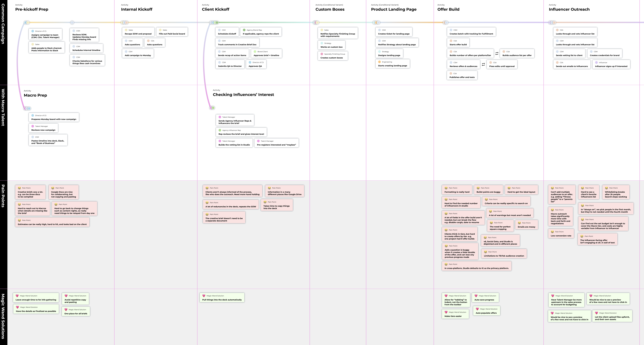Viewport: 644px width, 345px height.
Task: Open the Add campaign to Monday card
Action: [x=138, y=53]
